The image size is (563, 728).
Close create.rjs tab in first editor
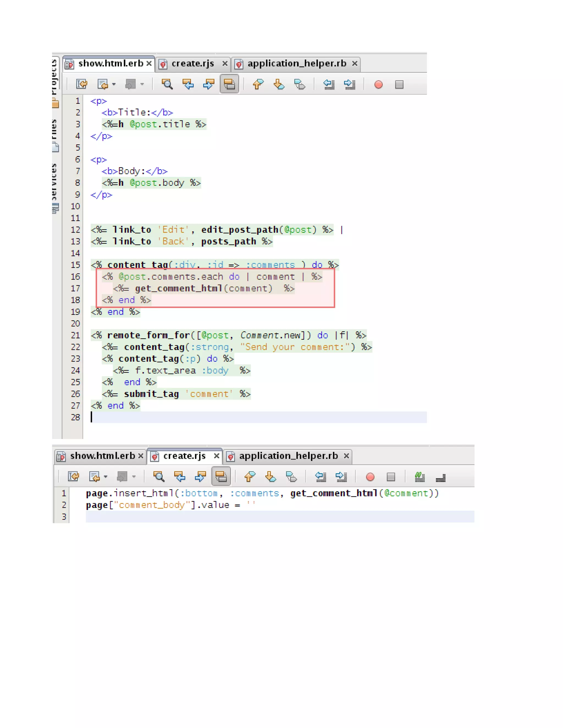pyautogui.click(x=225, y=63)
